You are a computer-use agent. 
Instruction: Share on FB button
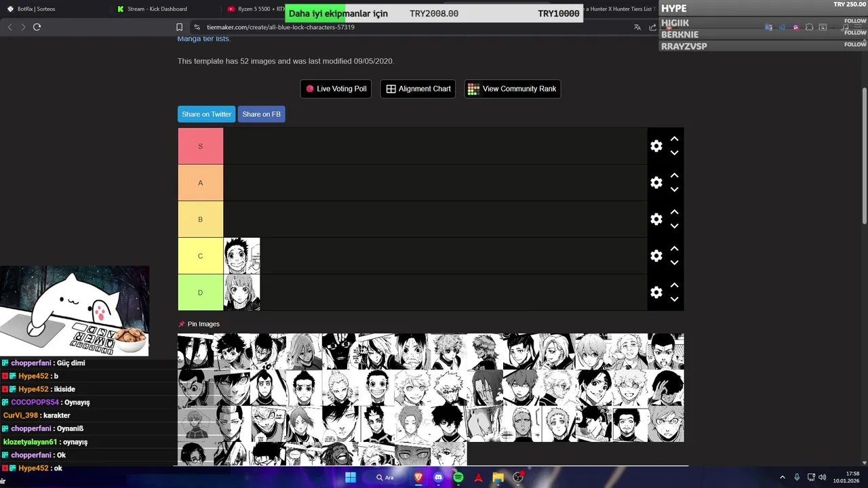pyautogui.click(x=261, y=114)
